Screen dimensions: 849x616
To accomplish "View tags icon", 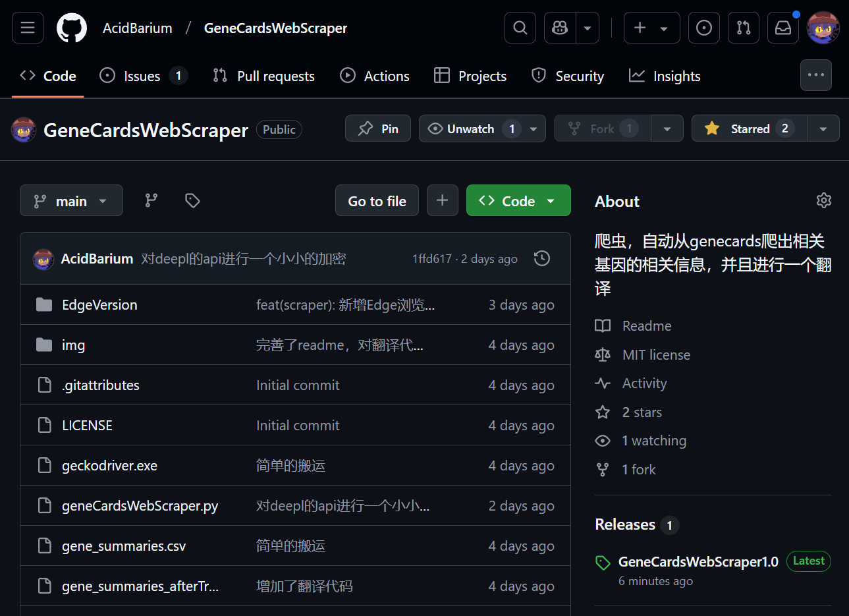I will point(192,200).
